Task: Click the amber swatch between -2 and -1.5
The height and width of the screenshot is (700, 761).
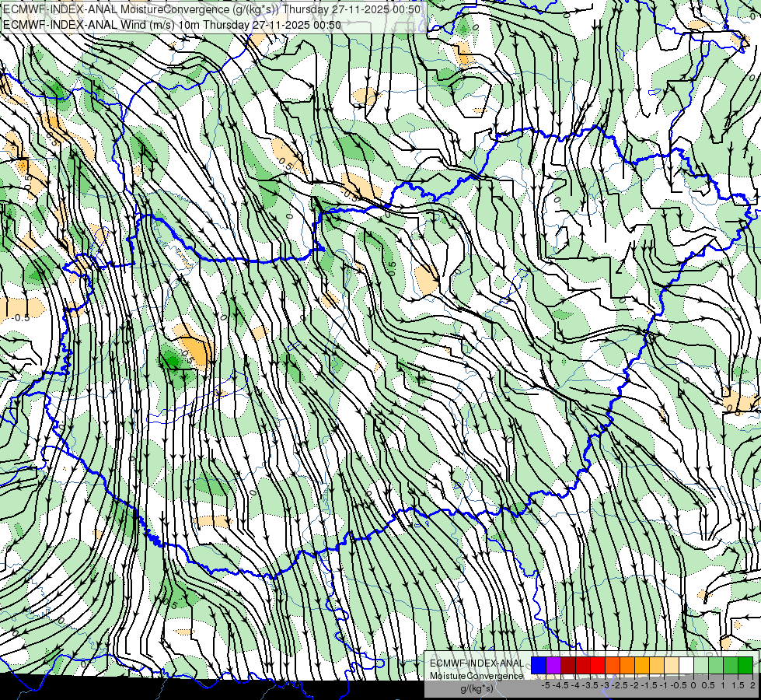Action: click(x=641, y=665)
